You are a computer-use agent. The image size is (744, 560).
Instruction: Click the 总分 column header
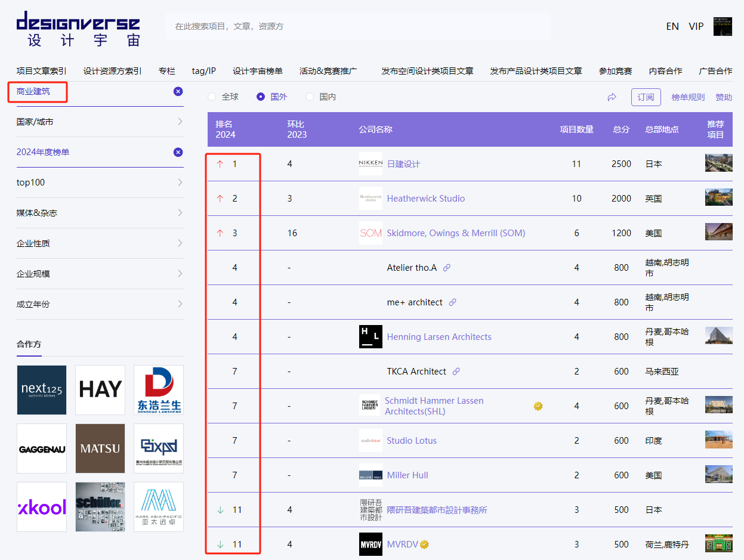pos(622,129)
